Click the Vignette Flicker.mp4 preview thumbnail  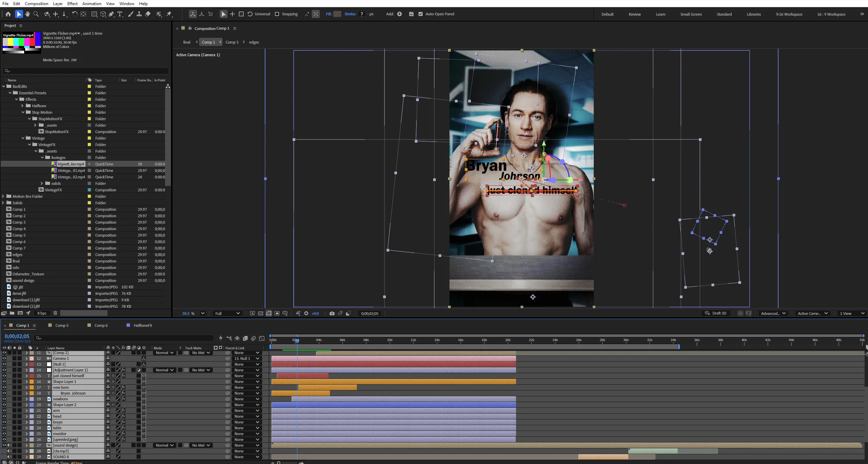pos(22,43)
